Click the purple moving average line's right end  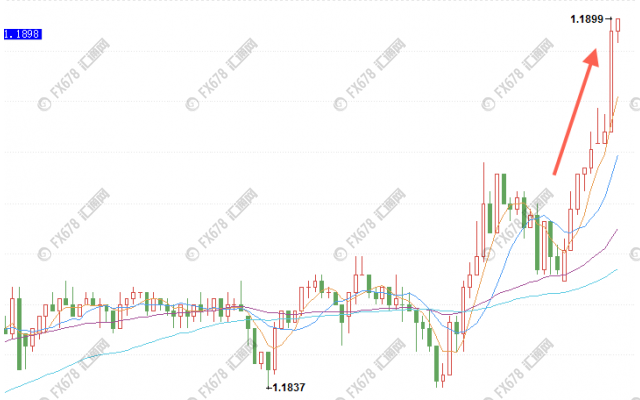618,230
